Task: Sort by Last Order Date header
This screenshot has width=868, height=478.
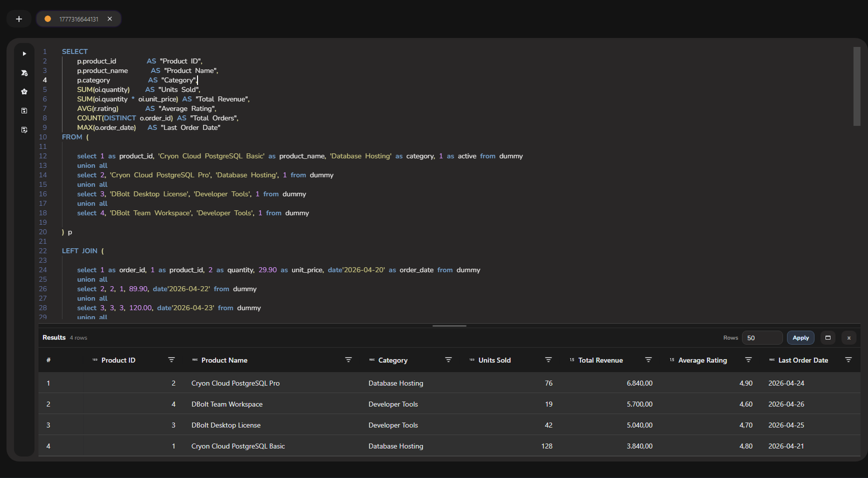Action: (x=803, y=360)
